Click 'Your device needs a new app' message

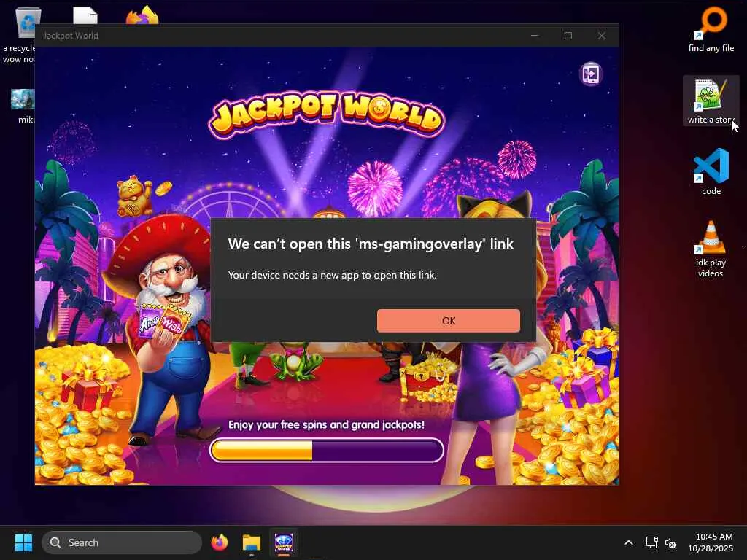point(332,275)
